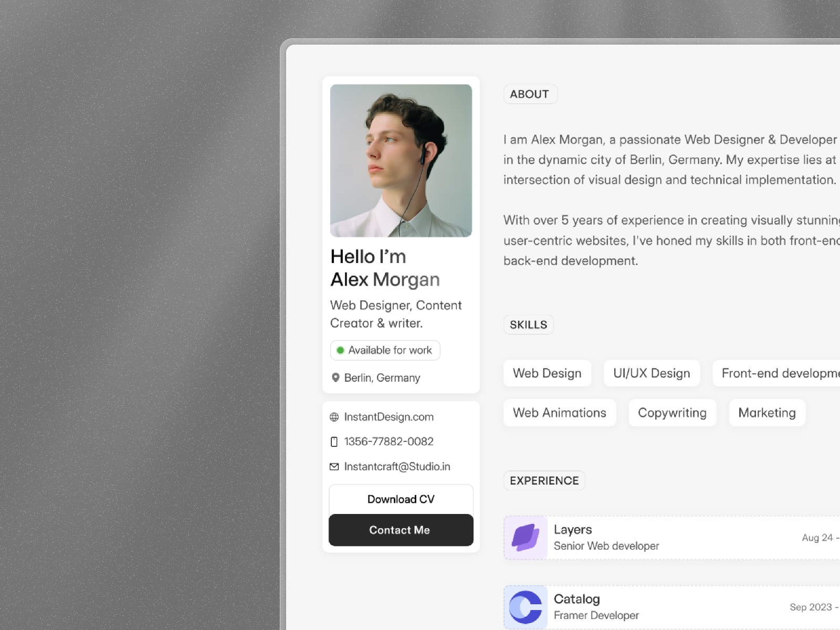Open the InstantDesign.com website link
The width and height of the screenshot is (840, 630).
coord(389,417)
